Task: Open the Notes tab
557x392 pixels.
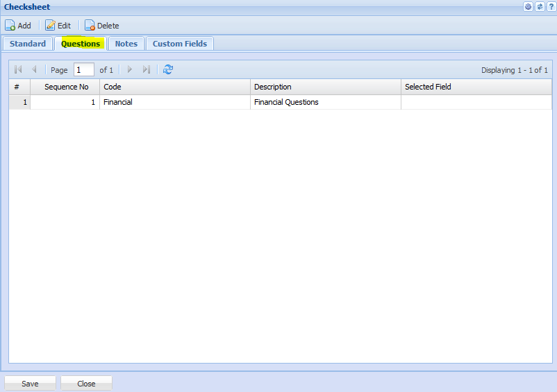Action: click(126, 44)
